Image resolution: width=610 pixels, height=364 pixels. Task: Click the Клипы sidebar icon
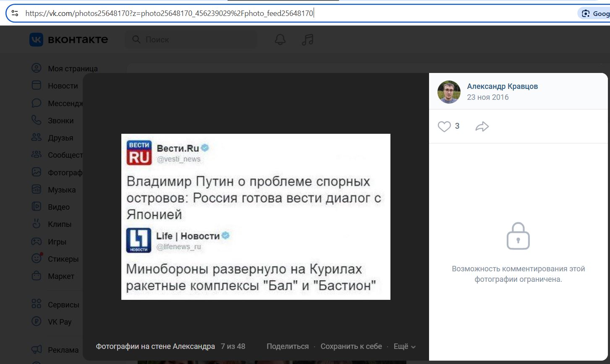(x=37, y=224)
